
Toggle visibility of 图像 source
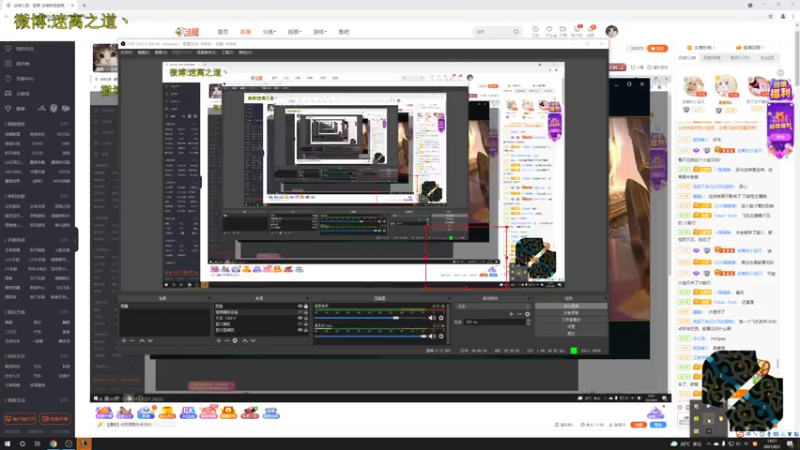pyautogui.click(x=300, y=306)
